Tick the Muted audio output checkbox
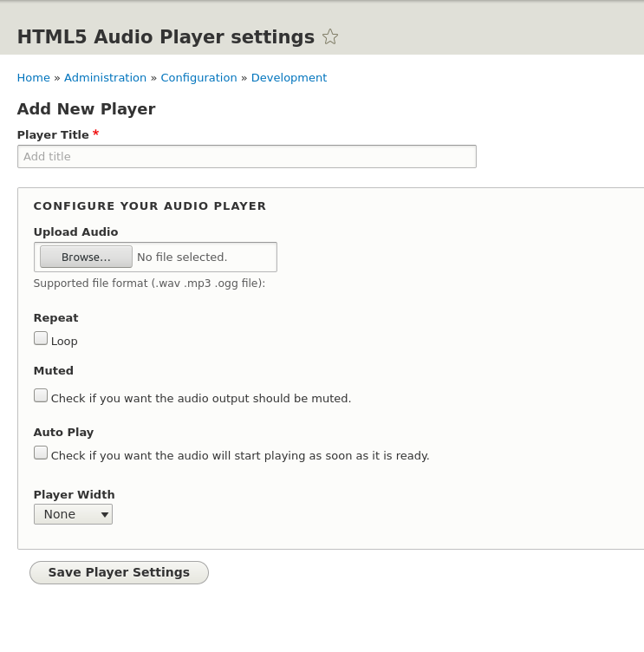The height and width of the screenshot is (652, 644). coord(41,395)
